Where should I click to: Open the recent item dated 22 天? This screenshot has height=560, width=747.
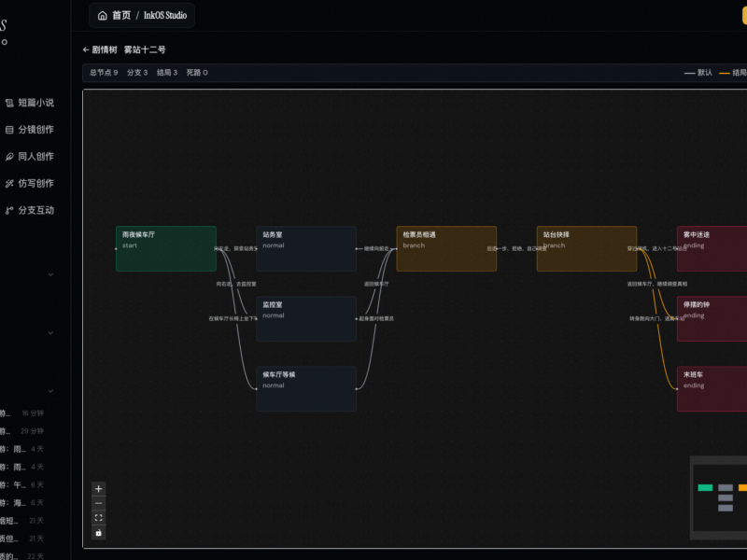click(22, 556)
